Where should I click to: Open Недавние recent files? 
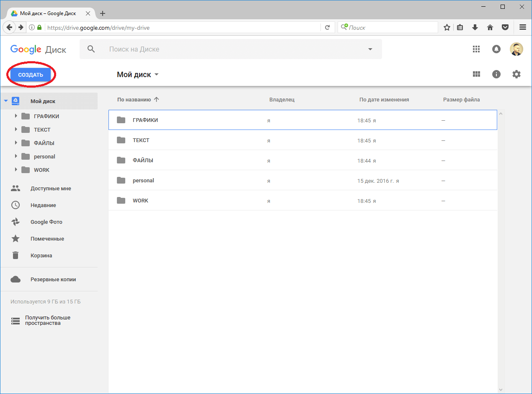coord(43,205)
